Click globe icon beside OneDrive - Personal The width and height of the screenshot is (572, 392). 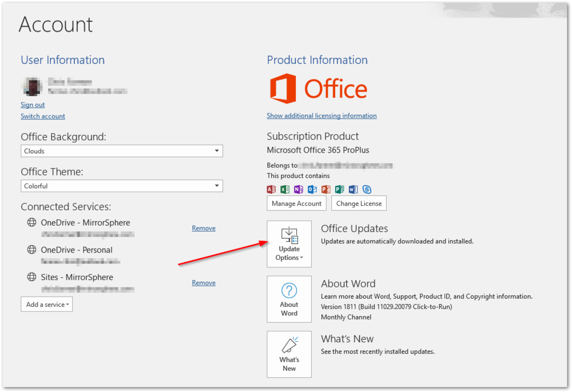[31, 250]
